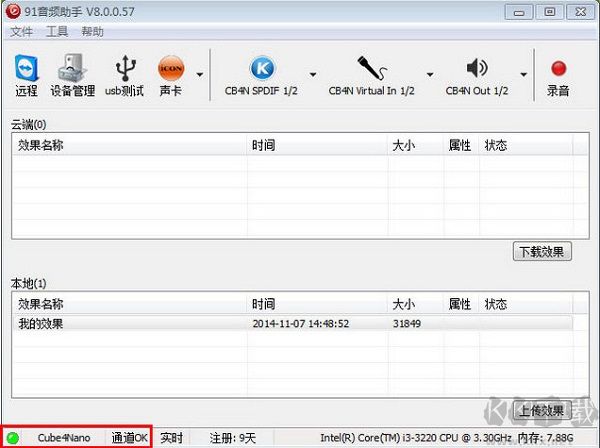Click the 本地 list 属性 column header

tap(461, 304)
